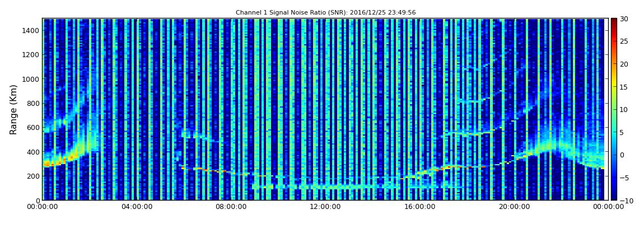This screenshot has height=228, width=644.
Task: Click the x-axis tick label '16:00:00'
Action: point(420,207)
